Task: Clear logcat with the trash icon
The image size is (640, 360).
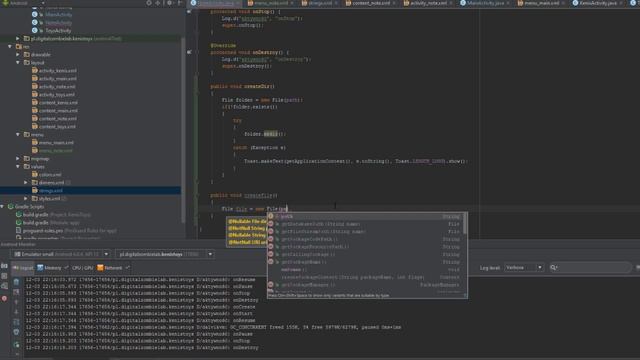Action: pyautogui.click(x=16, y=282)
